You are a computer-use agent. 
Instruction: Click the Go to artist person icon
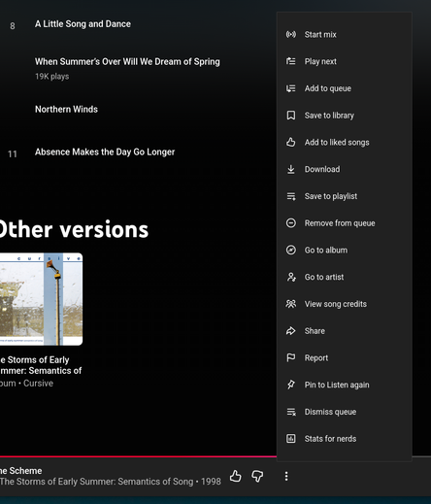[291, 277]
